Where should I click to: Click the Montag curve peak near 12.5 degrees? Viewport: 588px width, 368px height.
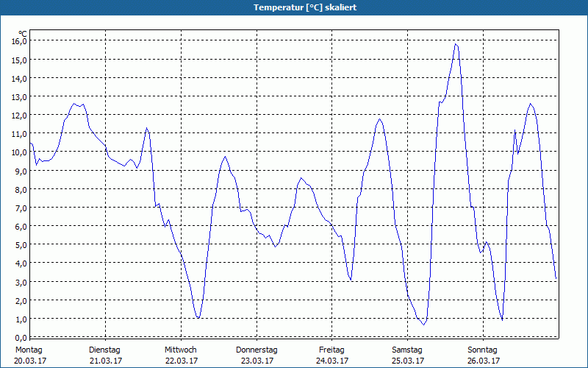[x=74, y=104]
